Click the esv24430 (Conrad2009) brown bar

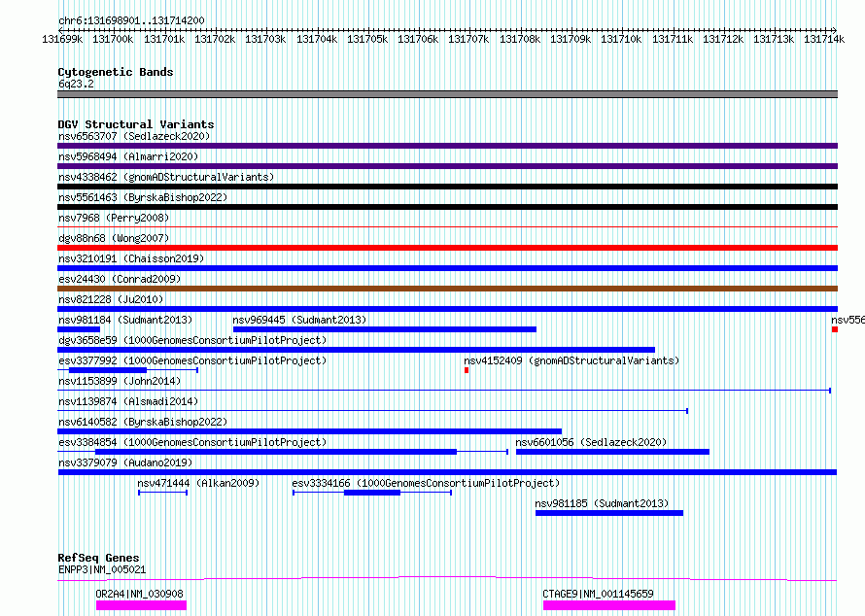click(x=447, y=289)
